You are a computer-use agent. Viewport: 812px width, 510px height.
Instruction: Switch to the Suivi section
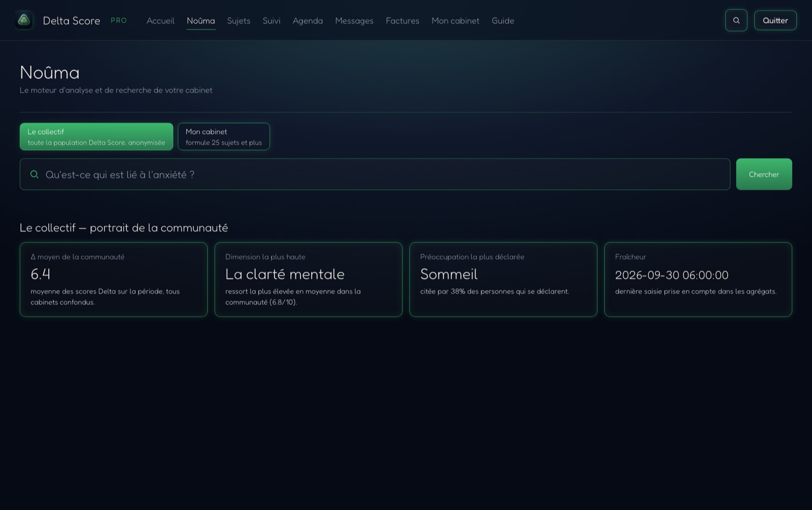pos(272,21)
